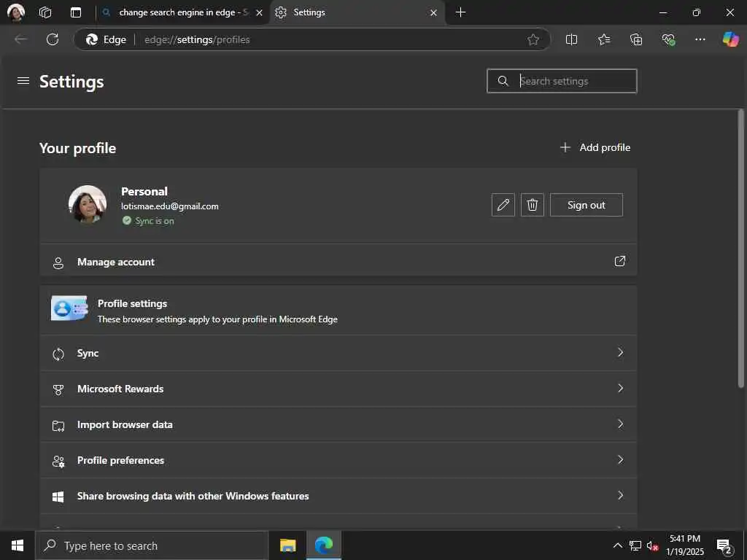Click the Profile preferences people icon
This screenshot has width=747, height=560.
[58, 462]
